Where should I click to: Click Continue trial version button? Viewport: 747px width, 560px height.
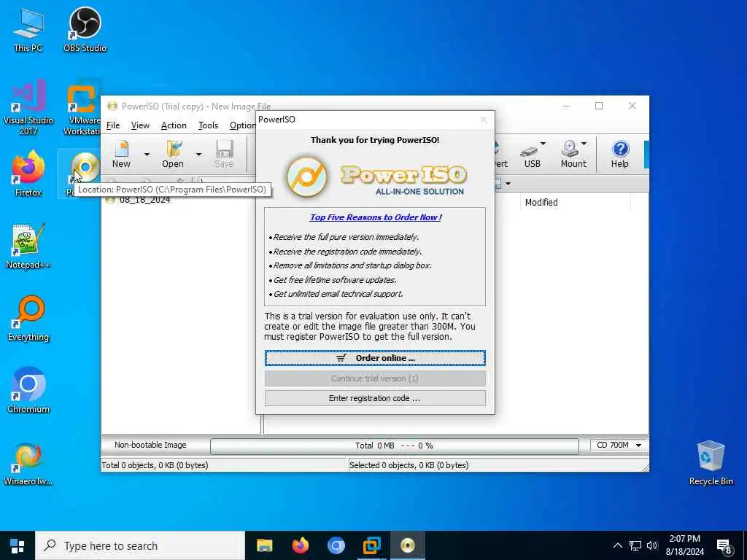(375, 378)
